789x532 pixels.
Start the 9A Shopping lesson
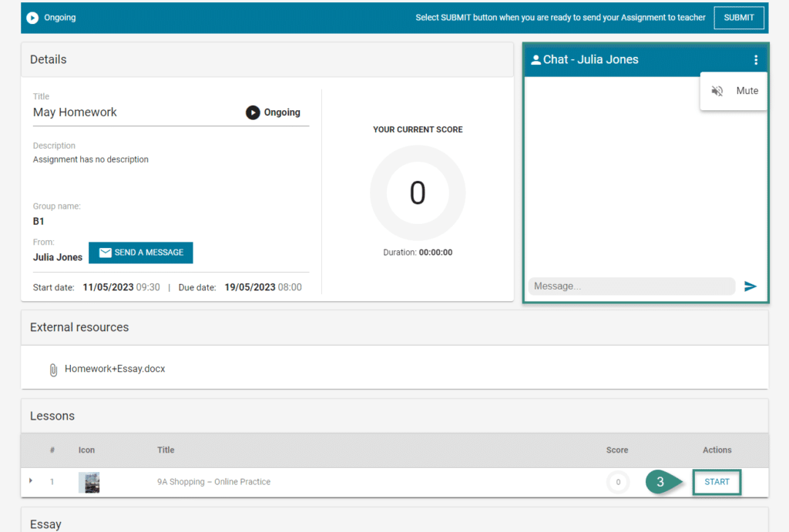[x=717, y=482]
